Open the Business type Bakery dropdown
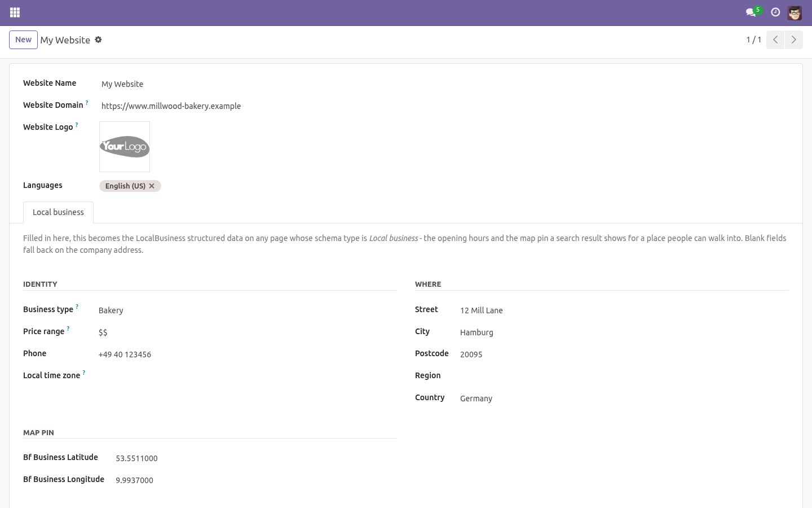The image size is (812, 508). pyautogui.click(x=246, y=310)
